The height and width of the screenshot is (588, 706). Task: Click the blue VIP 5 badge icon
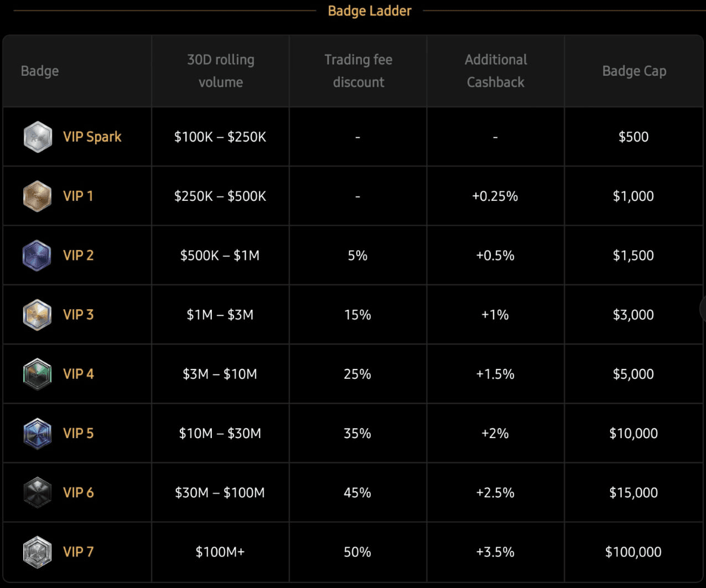[x=38, y=433]
